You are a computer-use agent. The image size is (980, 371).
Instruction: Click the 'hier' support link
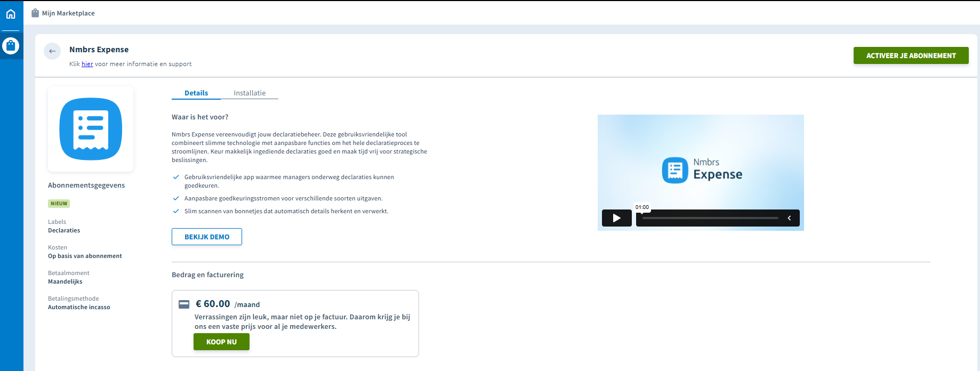(87, 64)
